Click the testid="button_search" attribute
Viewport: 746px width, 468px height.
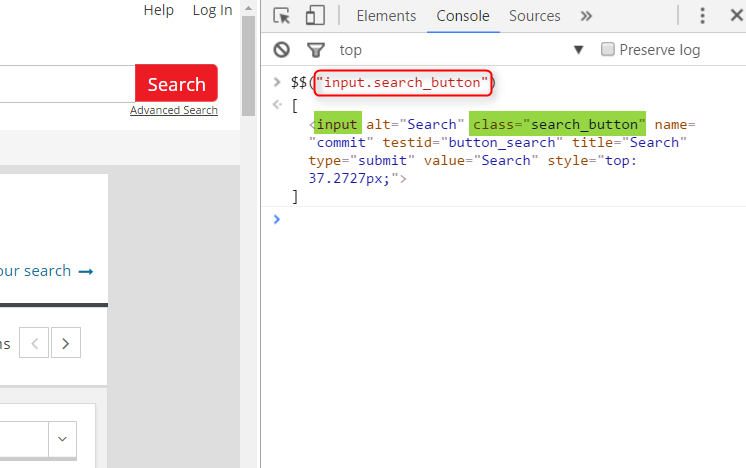[x=472, y=143]
